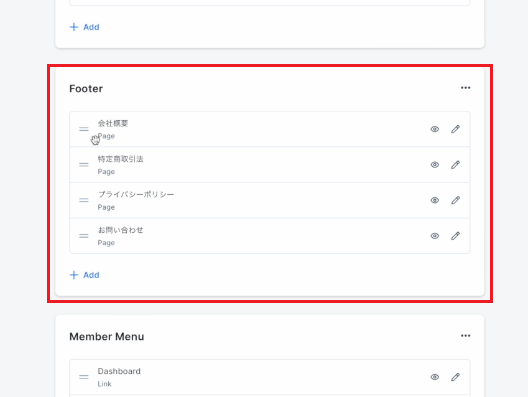Hide the 特定商取引法 footer item
This screenshot has width=528, height=397.
(435, 165)
